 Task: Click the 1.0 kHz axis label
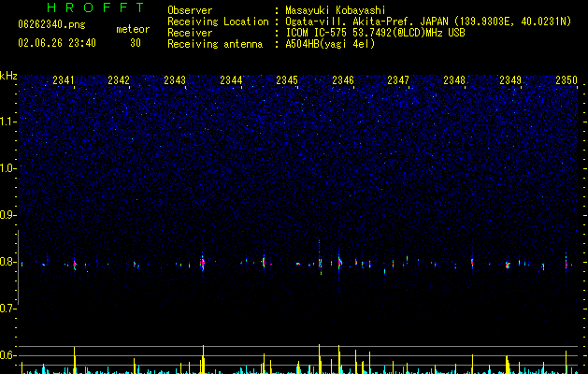8,168
